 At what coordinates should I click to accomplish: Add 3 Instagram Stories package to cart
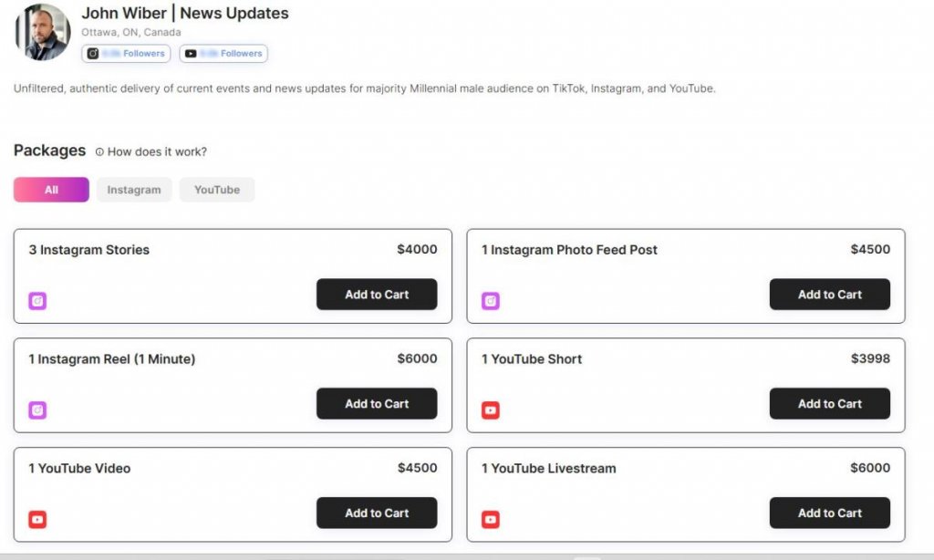377,295
